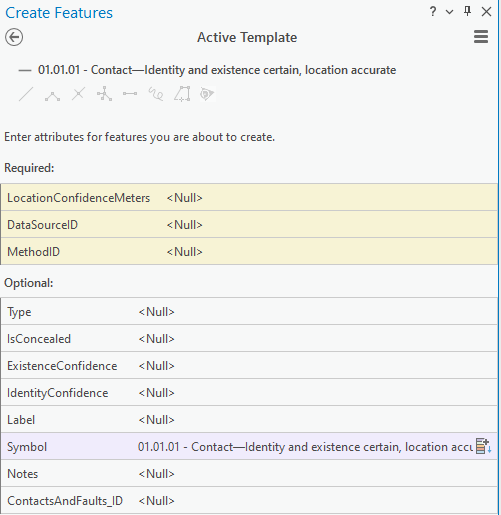The image size is (501, 515).
Task: Select the LocationConfidenceMeters field label
Action: tap(79, 198)
